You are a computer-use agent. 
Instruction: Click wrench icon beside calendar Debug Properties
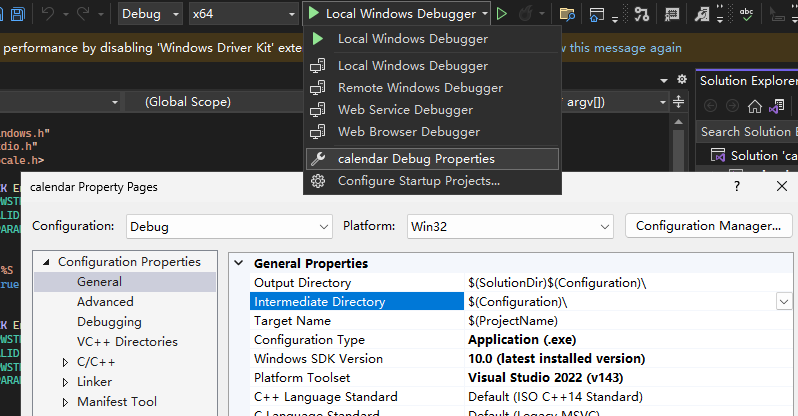(318, 159)
